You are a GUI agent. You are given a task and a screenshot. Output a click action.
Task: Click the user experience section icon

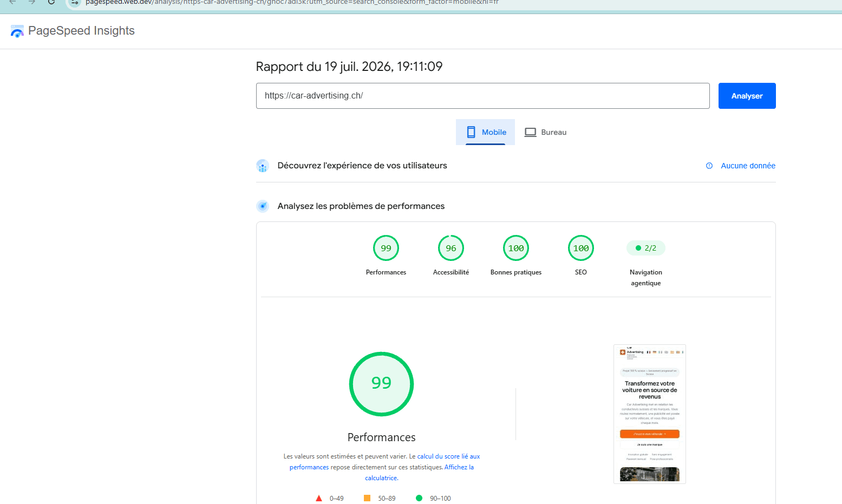[263, 166]
